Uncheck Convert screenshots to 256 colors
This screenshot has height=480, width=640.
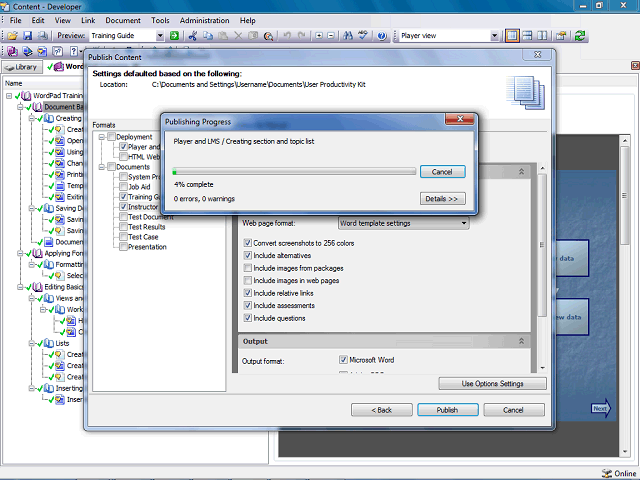coord(248,243)
